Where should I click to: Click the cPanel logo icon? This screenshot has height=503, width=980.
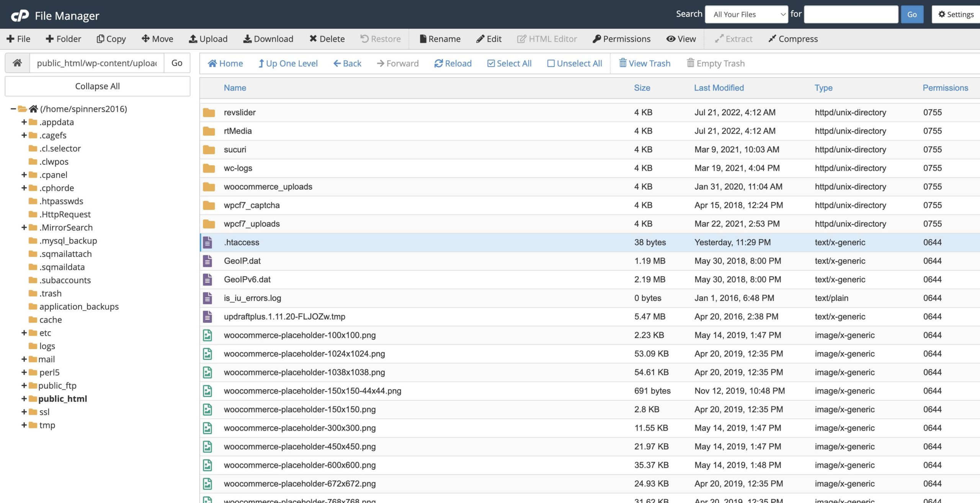(20, 16)
